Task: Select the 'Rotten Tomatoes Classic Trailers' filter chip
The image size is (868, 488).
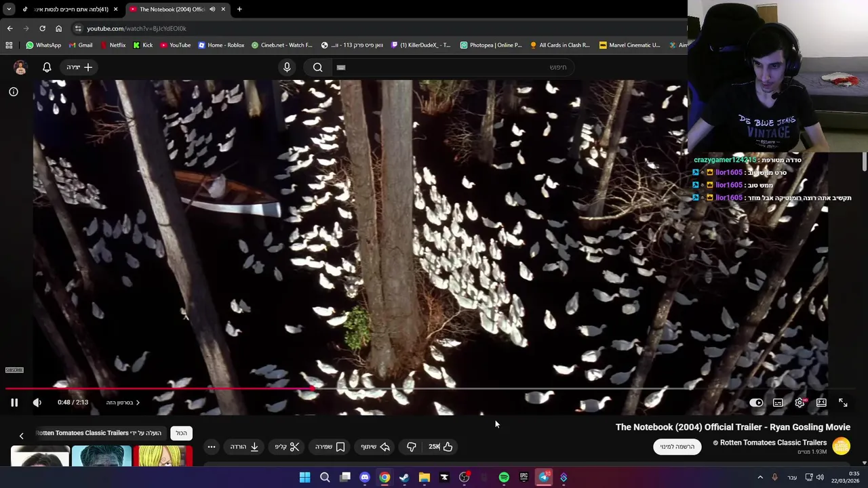Action: [98, 433]
